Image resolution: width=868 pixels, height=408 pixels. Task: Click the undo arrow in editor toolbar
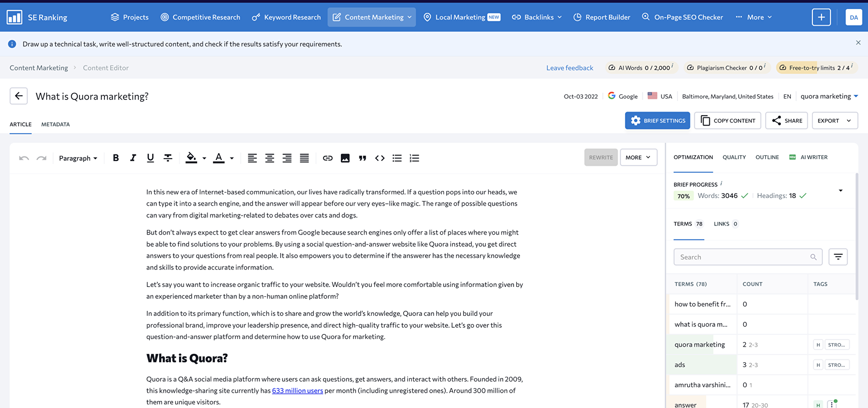24,158
